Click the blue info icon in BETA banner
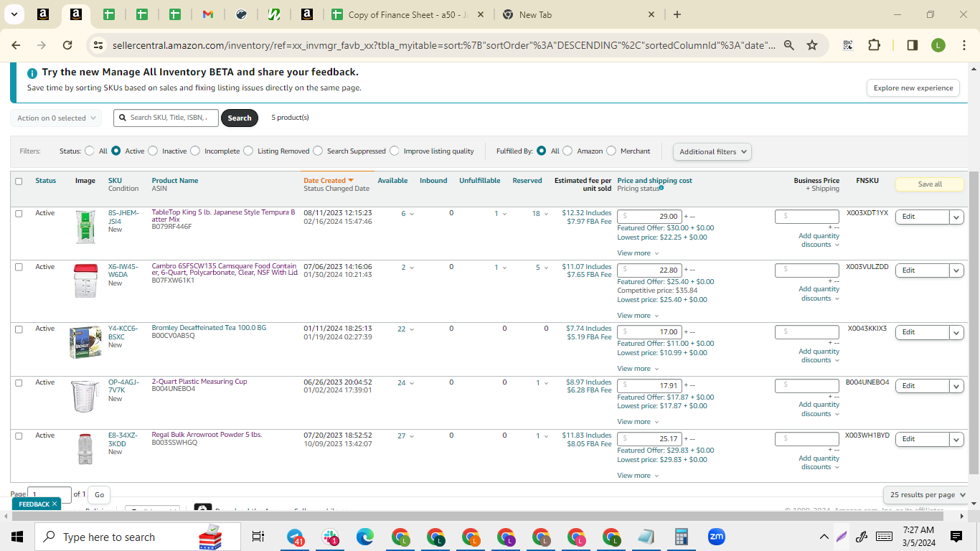Image resolution: width=980 pixels, height=551 pixels. [x=32, y=73]
